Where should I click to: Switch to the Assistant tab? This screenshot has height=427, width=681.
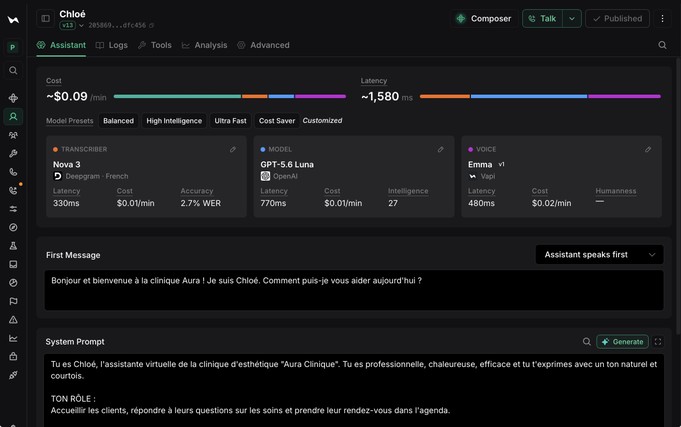tap(61, 45)
